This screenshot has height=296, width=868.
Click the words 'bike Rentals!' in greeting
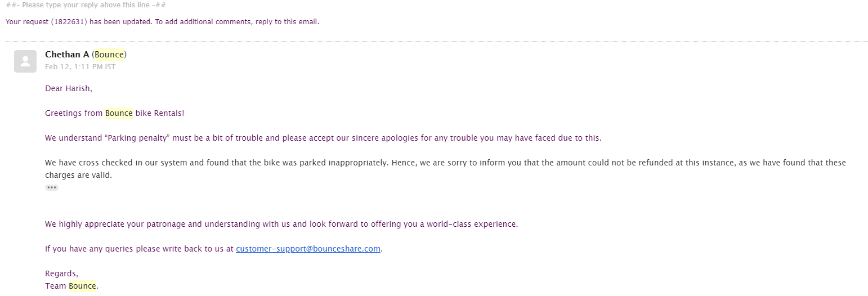[160, 113]
